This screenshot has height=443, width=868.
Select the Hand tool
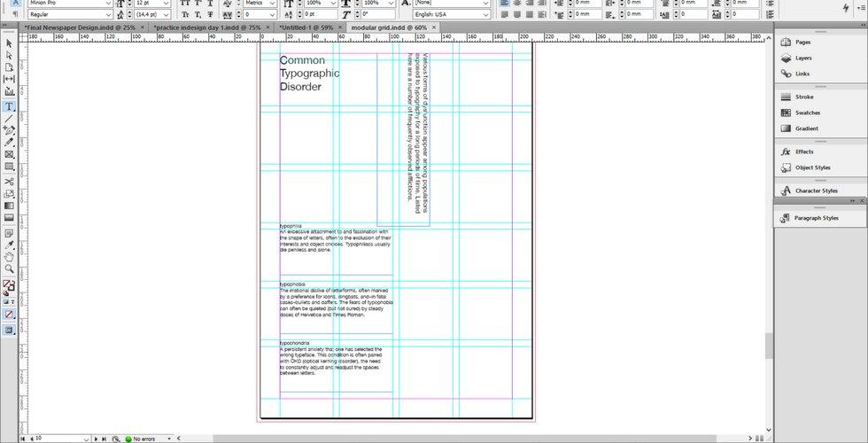(x=9, y=256)
